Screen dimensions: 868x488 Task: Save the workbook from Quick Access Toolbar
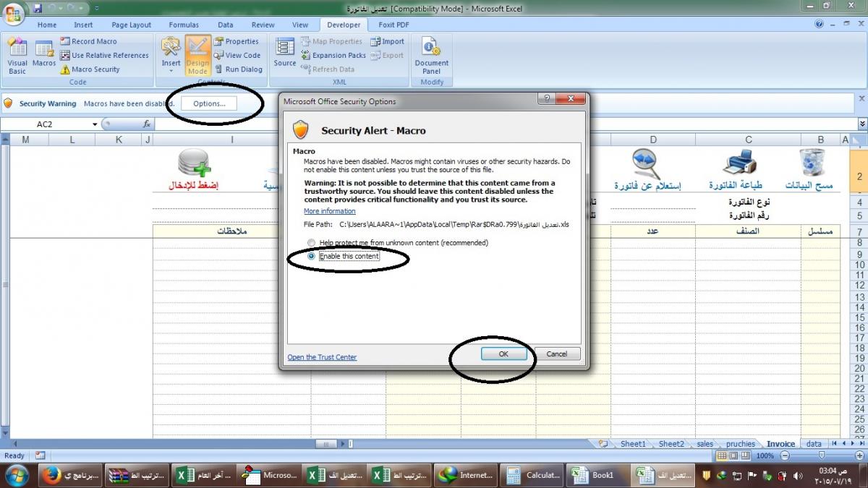[38, 8]
